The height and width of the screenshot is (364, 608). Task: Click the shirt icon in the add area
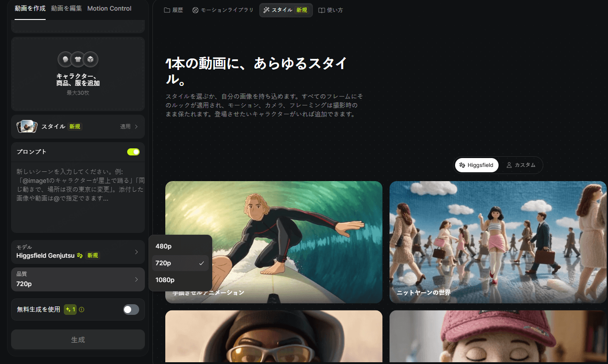coord(78,59)
